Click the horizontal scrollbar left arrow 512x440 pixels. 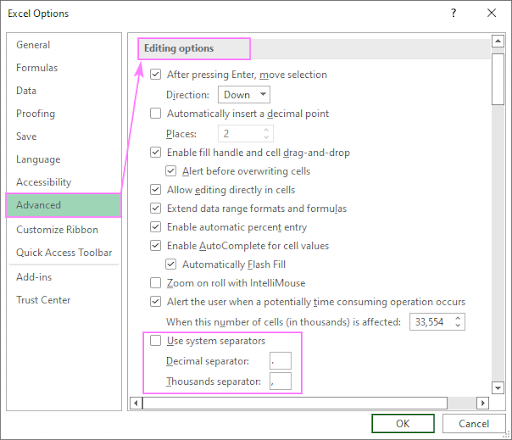[136, 403]
